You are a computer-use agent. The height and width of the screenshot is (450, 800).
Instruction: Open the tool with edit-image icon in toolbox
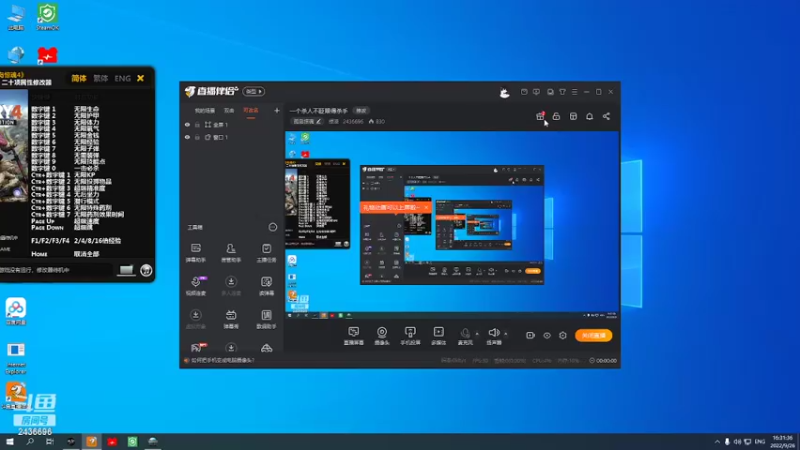tap(266, 286)
